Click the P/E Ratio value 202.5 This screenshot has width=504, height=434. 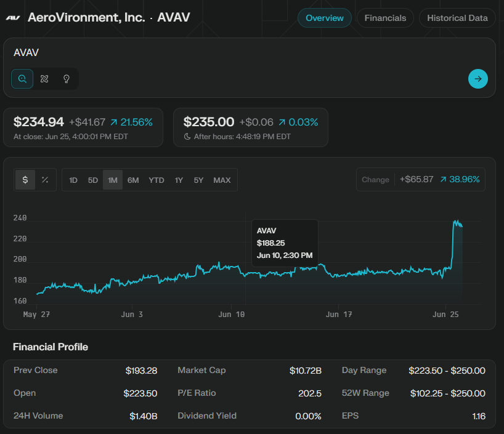(x=310, y=393)
